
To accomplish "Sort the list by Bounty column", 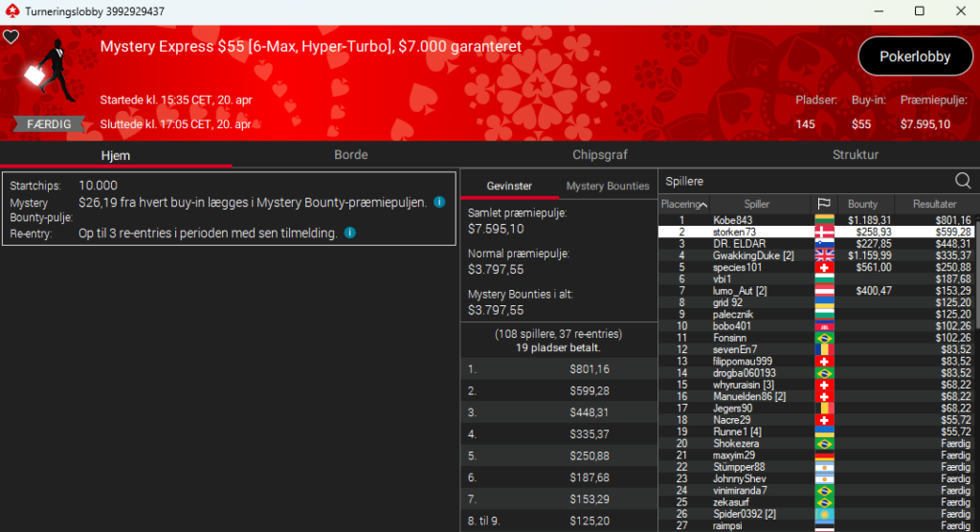I will click(x=862, y=205).
